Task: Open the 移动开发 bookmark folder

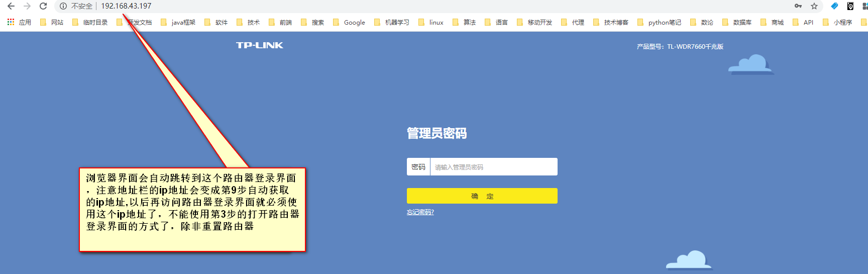Action: click(534, 22)
